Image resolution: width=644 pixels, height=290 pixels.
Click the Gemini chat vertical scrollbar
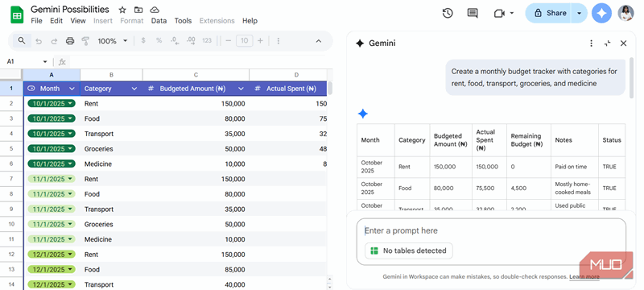pyautogui.click(x=632, y=78)
